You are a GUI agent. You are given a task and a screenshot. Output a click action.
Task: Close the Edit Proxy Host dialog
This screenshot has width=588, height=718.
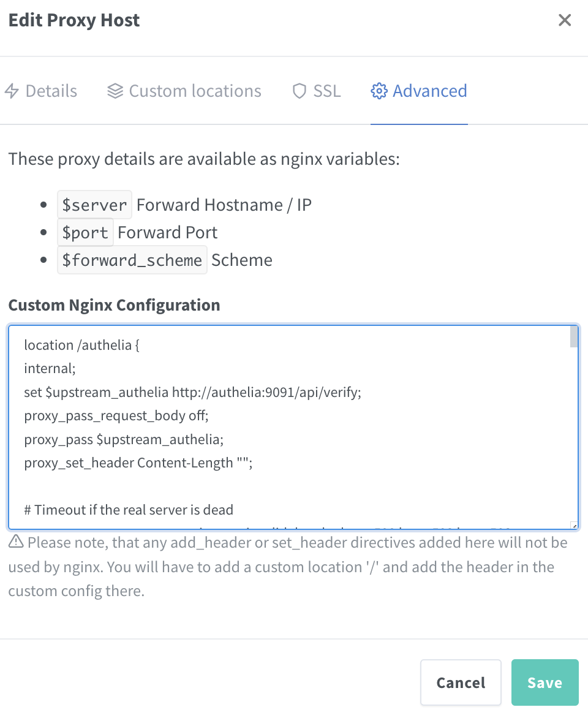565,20
